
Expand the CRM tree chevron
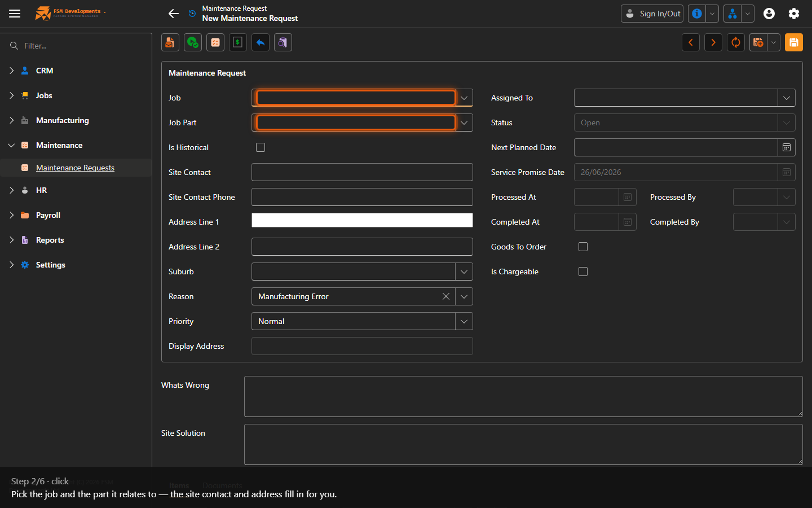pos(11,71)
